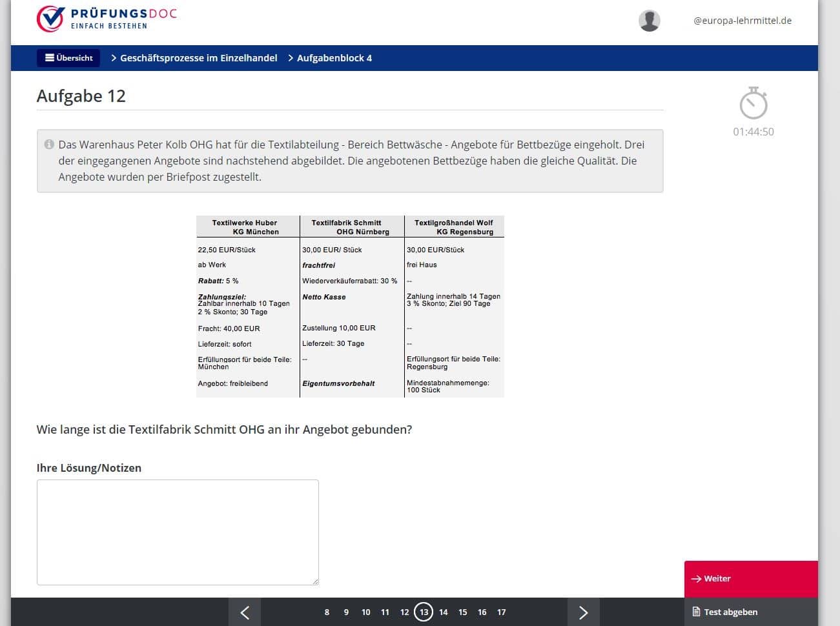Click Test abgeben button
The image size is (840, 626).
pos(750,612)
